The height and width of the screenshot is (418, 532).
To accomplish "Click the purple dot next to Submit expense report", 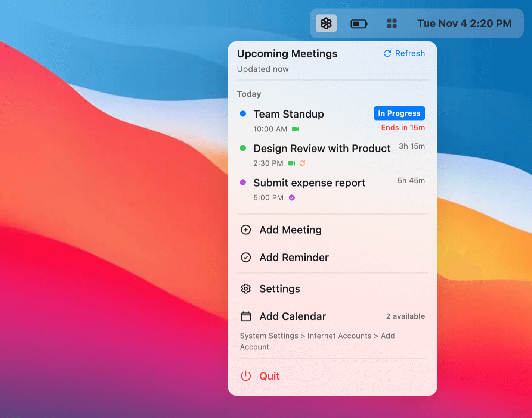I will (x=243, y=183).
